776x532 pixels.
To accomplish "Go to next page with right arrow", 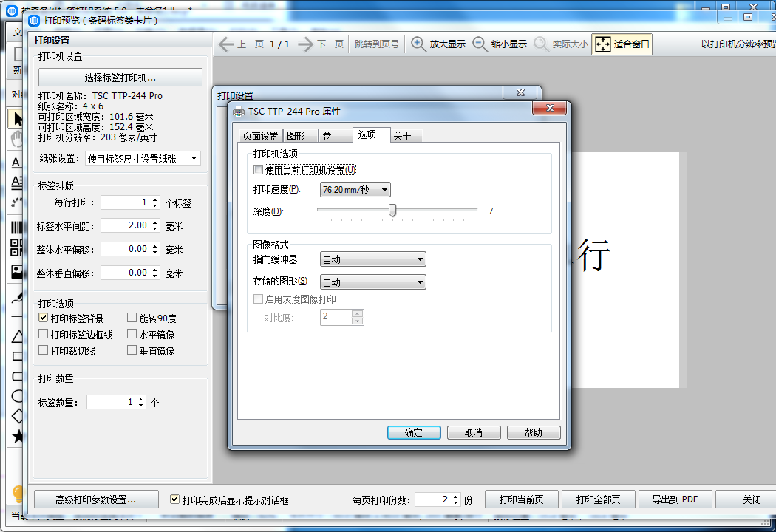I will coord(306,44).
